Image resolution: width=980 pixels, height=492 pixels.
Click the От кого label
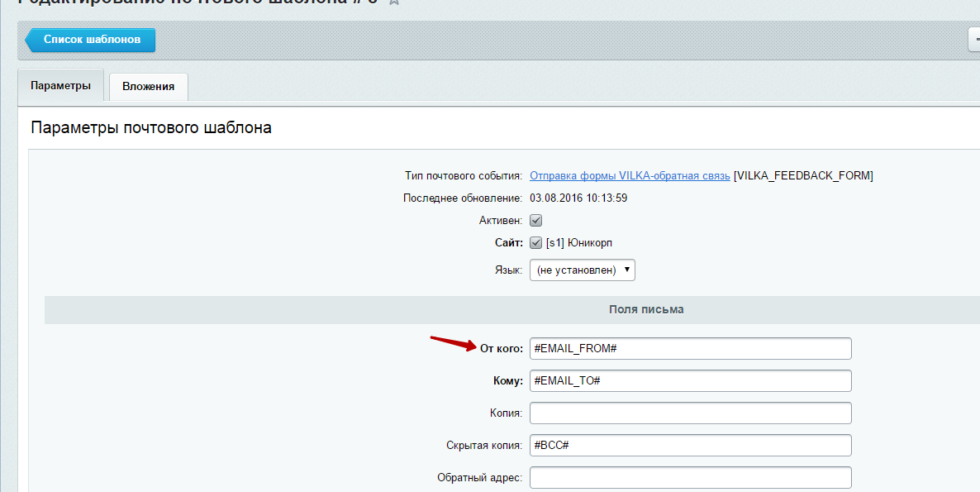501,349
